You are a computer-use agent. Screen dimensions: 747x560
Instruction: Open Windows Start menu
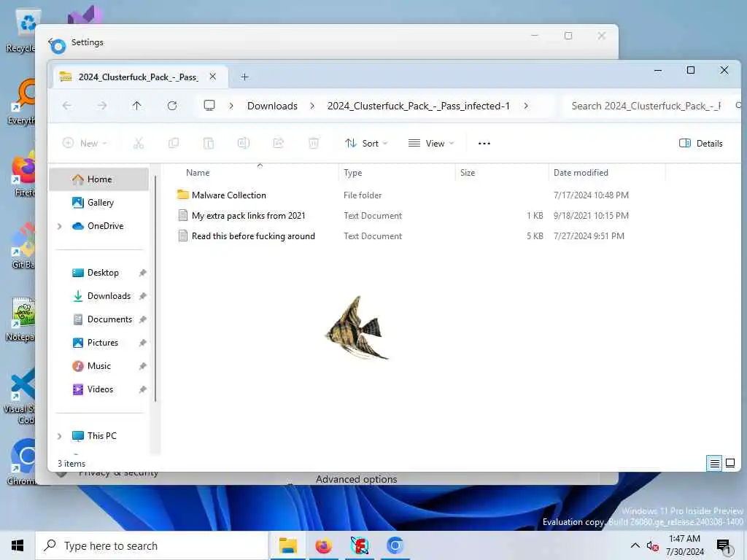point(18,545)
